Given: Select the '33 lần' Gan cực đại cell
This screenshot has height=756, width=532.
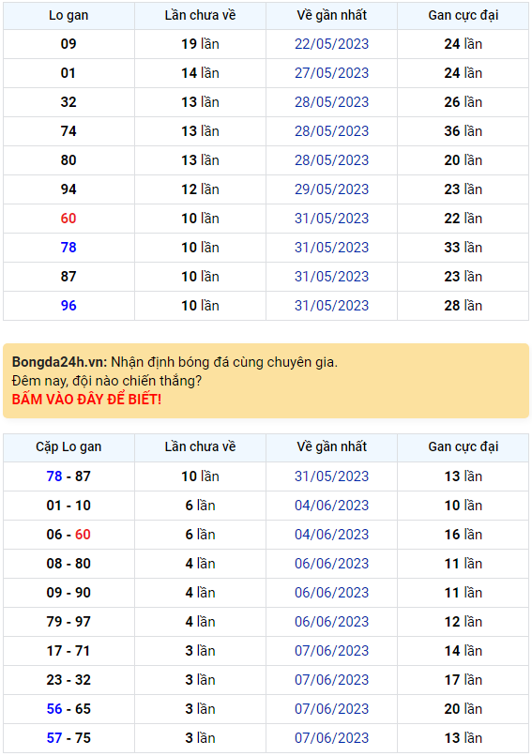Looking at the screenshot, I should point(463,248).
